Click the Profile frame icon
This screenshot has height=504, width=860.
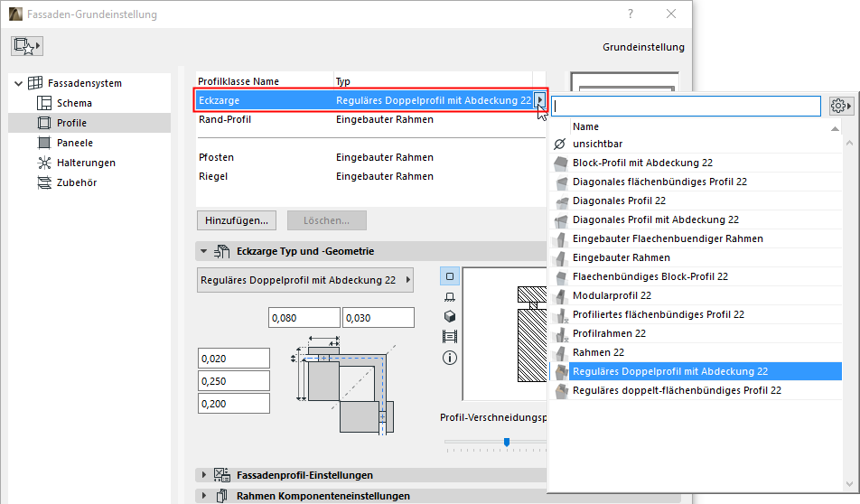coord(44,123)
